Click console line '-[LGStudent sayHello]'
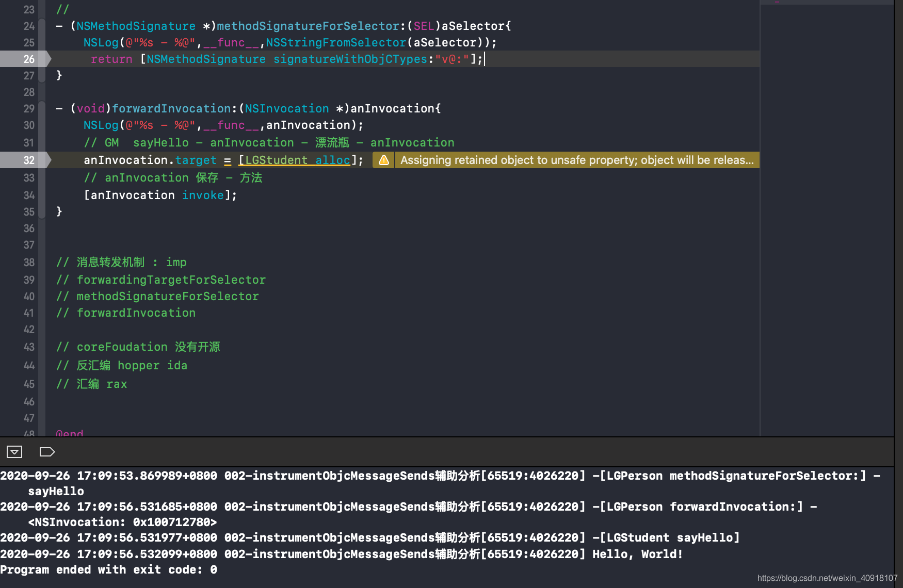The width and height of the screenshot is (903, 588). point(666,537)
